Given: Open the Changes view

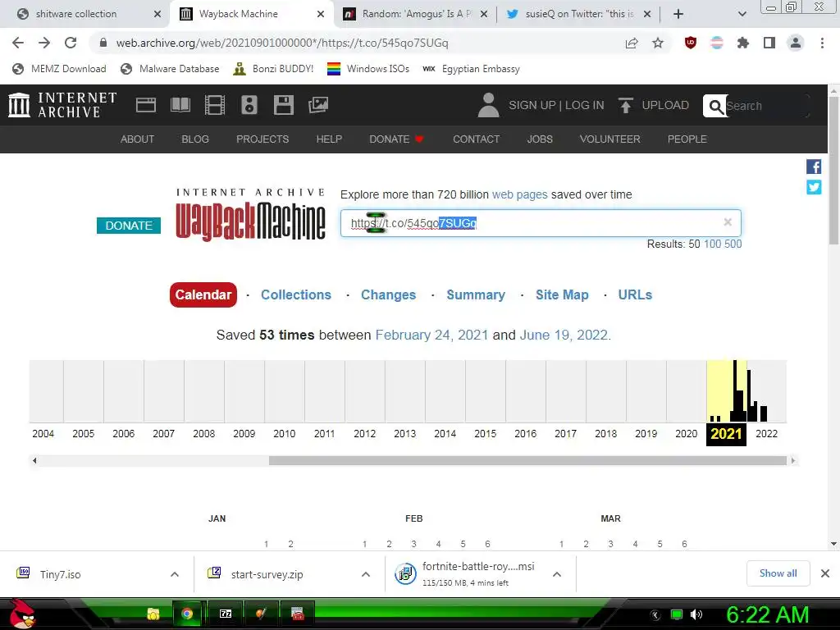Looking at the screenshot, I should click(388, 294).
